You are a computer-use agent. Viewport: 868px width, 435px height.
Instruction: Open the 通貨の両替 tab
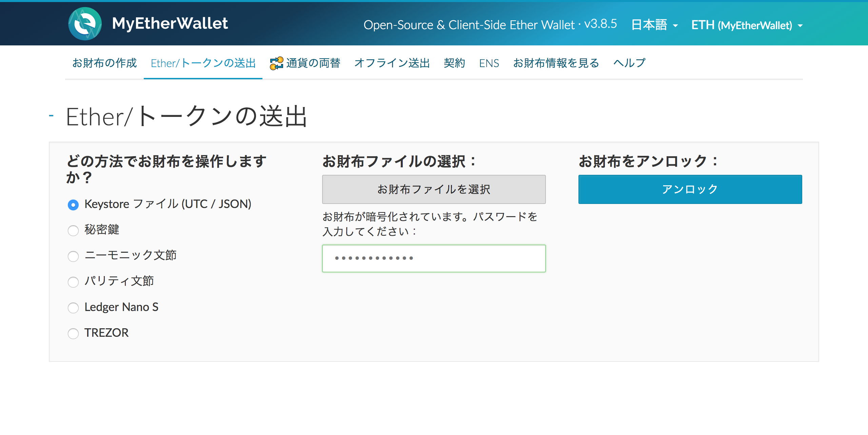pyautogui.click(x=305, y=63)
